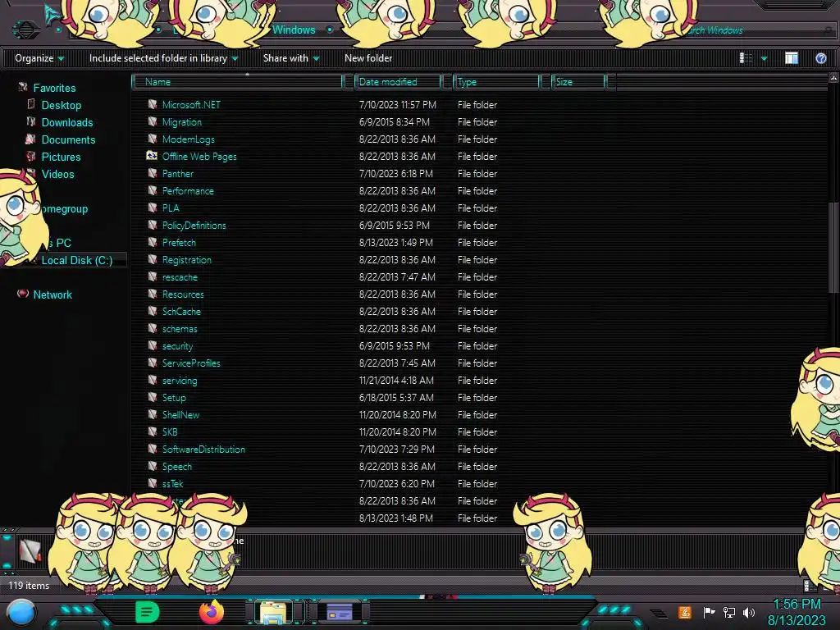Sort by the Name column header
Screen dimensions: 840x630
[238, 82]
